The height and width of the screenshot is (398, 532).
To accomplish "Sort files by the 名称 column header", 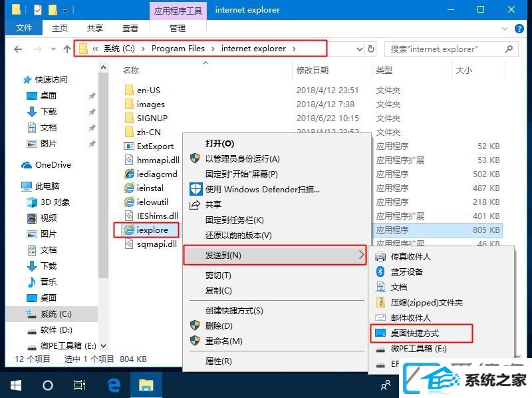I will pyautogui.click(x=131, y=71).
